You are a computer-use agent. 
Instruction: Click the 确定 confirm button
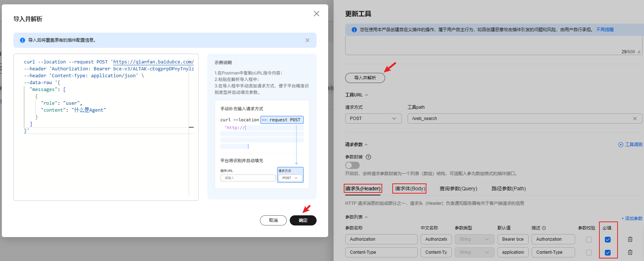point(303,220)
